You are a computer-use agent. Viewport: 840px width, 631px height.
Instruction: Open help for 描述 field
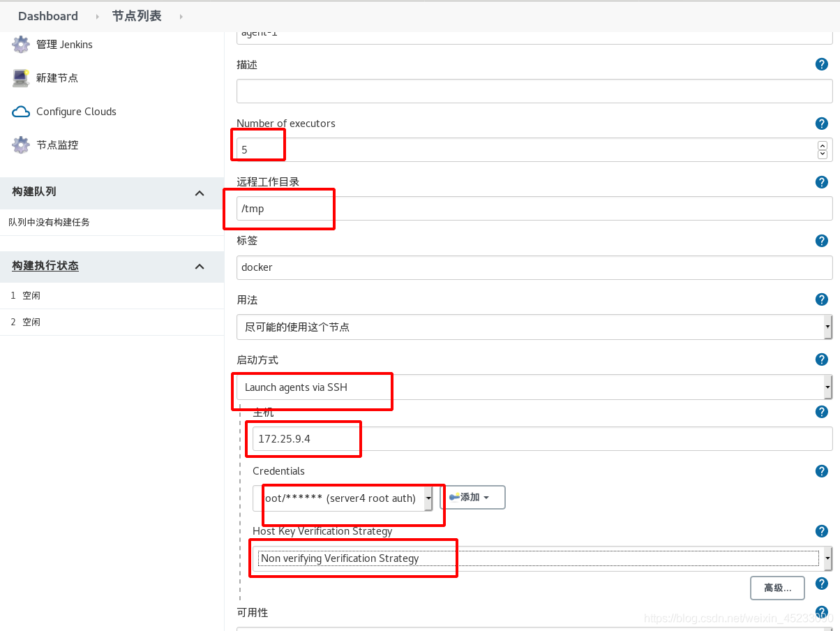pyautogui.click(x=822, y=64)
